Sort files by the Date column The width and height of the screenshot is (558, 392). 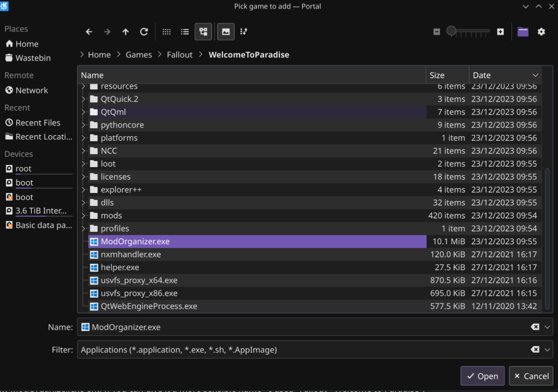(x=505, y=75)
